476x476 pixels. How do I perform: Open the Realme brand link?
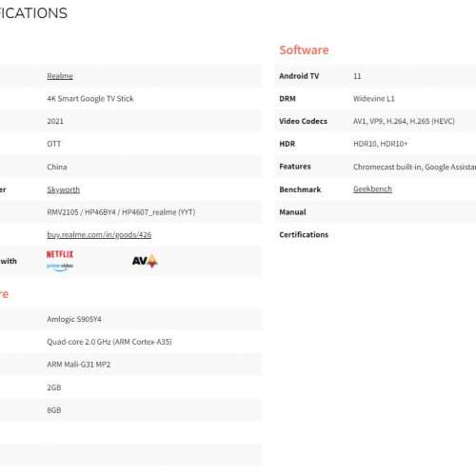pyautogui.click(x=60, y=76)
